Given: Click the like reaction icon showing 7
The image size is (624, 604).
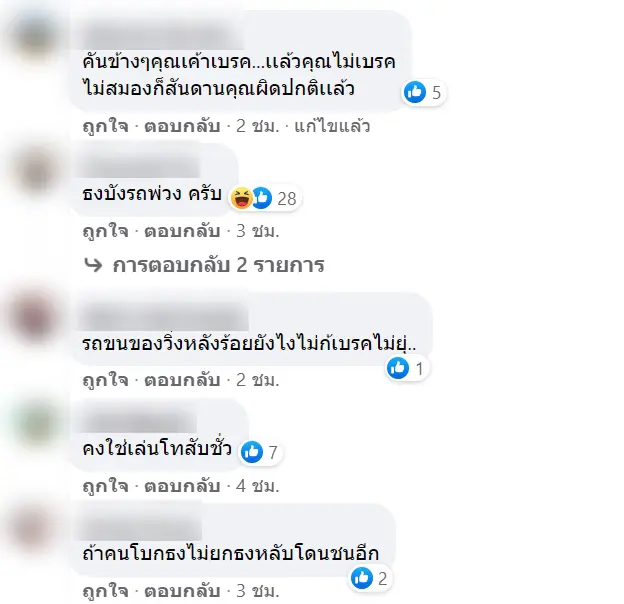Looking at the screenshot, I should point(252,452).
